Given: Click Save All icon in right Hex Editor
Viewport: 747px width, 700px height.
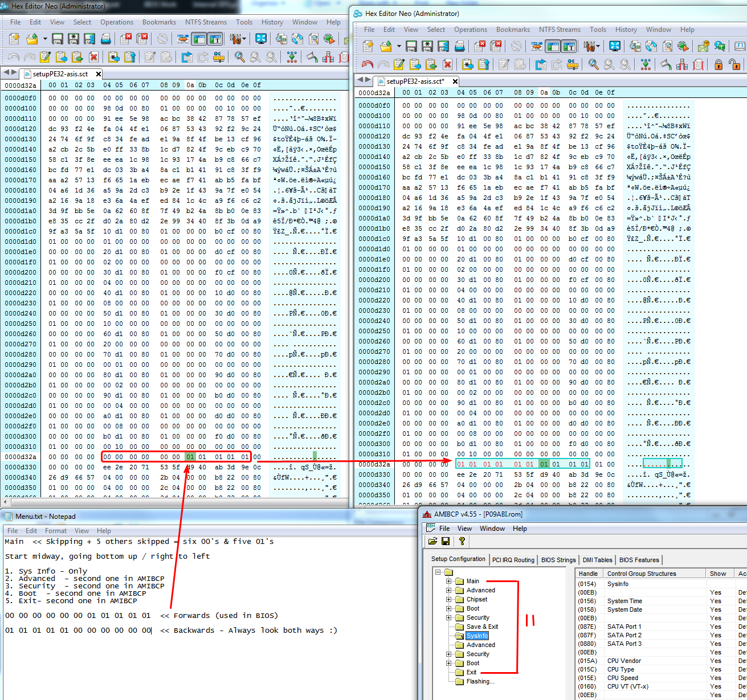Looking at the screenshot, I should pos(443,46).
